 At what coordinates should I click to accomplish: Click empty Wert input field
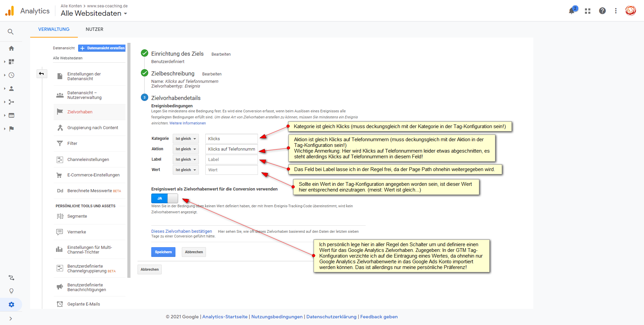coord(231,170)
